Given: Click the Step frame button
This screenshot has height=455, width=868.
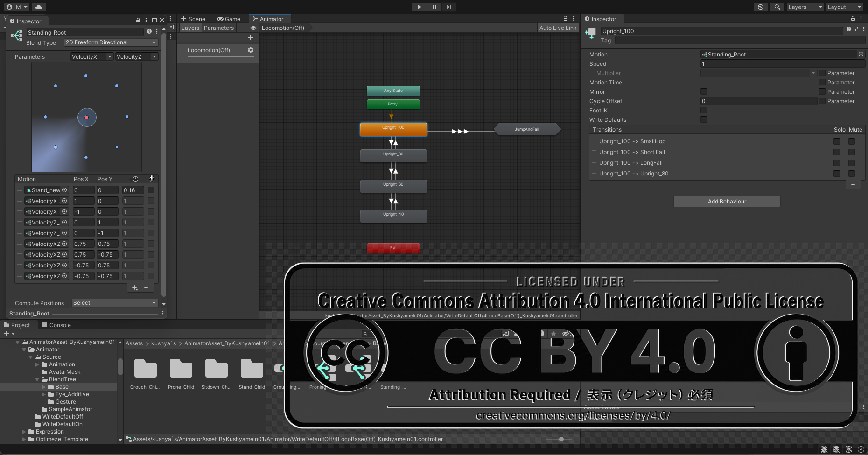Looking at the screenshot, I should pos(449,7).
